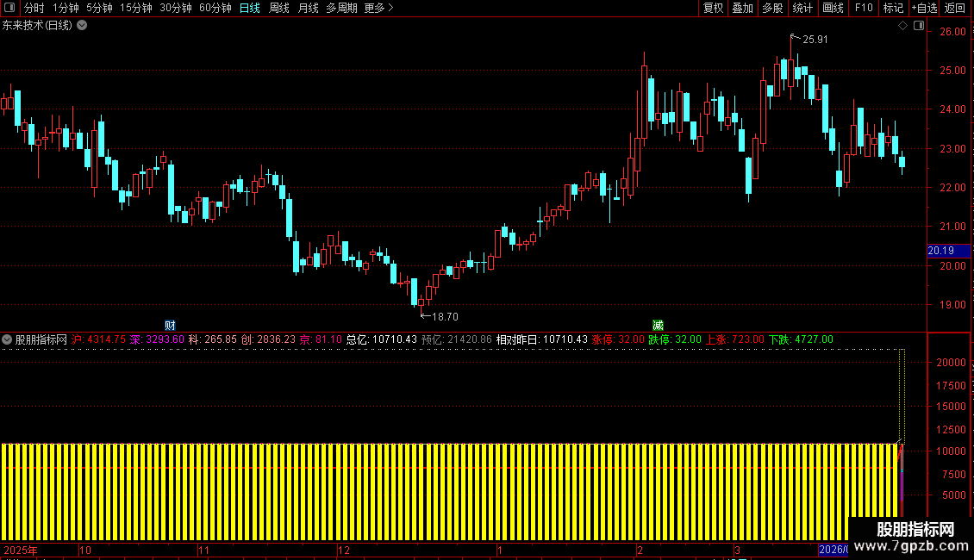This screenshot has height=560, width=974.
Task: Click the 叠加 overlay toolbar button
Action: [742, 8]
